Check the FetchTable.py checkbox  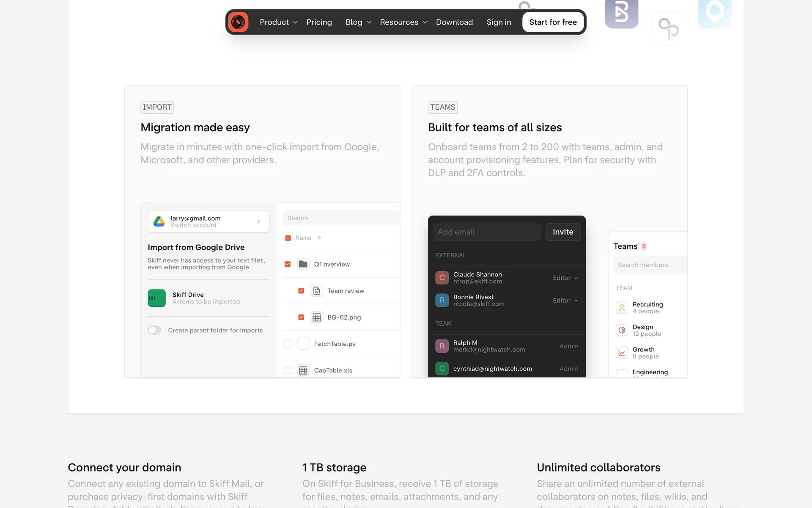288,344
